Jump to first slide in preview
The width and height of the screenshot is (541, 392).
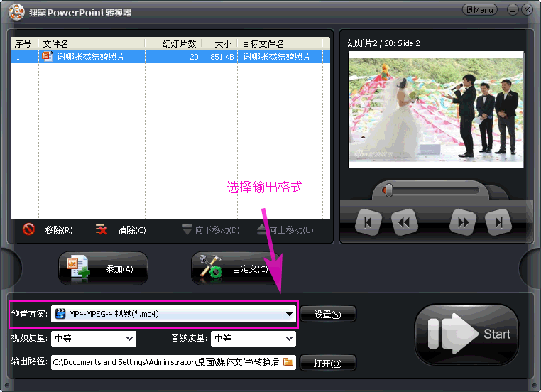pos(368,222)
